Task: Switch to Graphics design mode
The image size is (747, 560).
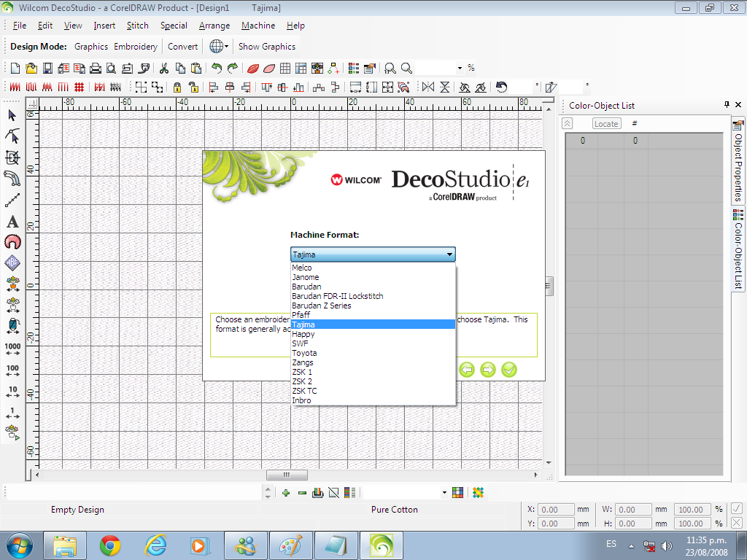Action: coord(91,47)
